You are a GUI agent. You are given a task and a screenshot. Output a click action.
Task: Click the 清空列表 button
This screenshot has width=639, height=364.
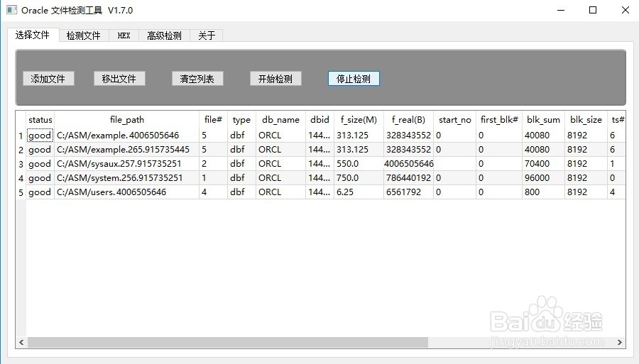tap(197, 79)
